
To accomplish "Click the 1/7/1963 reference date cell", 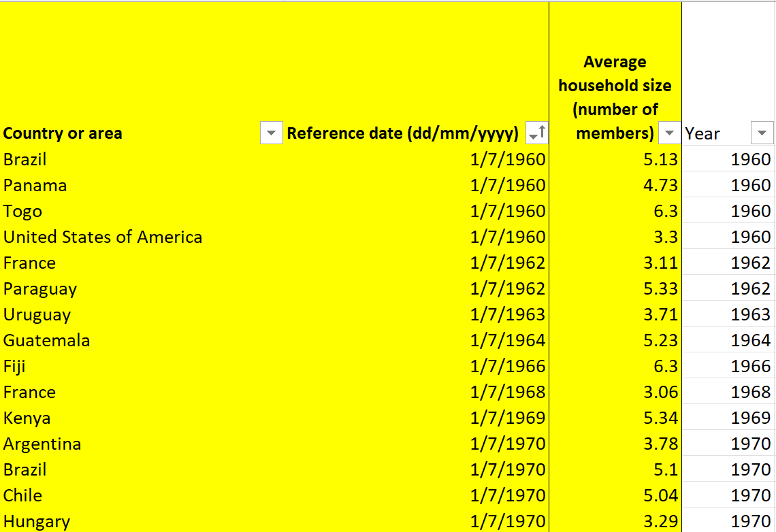I will (508, 315).
